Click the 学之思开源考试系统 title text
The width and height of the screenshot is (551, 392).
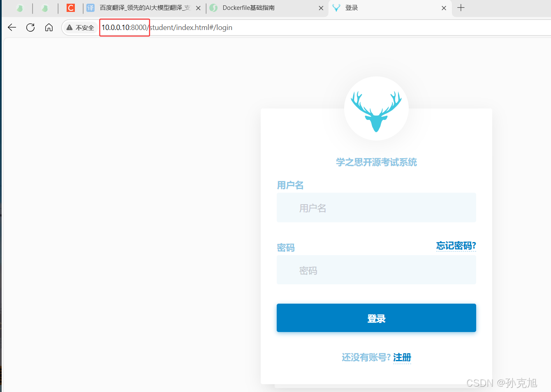376,162
